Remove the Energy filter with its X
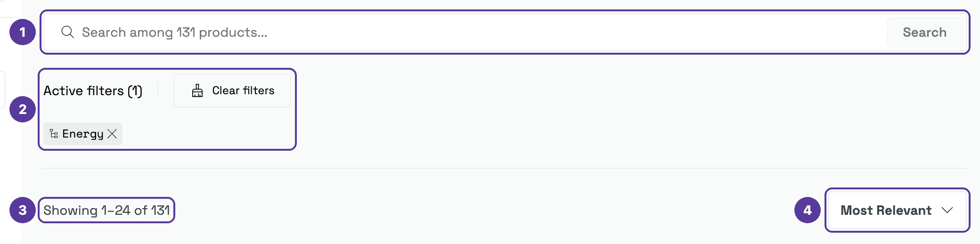 [112, 134]
